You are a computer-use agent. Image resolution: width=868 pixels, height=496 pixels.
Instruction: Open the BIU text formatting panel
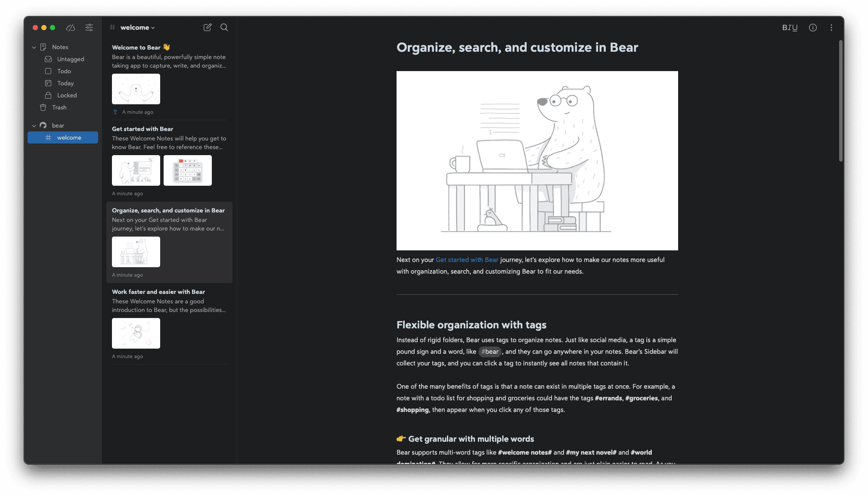coord(790,28)
